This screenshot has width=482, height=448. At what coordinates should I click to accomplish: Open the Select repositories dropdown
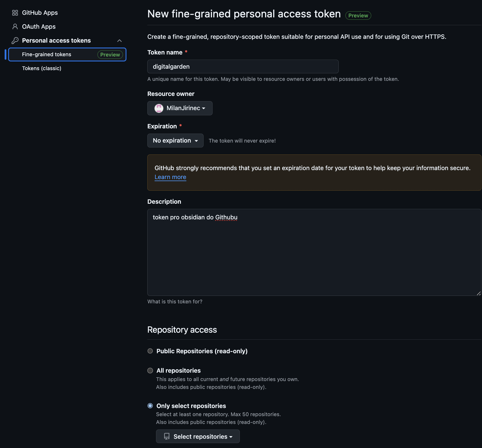click(x=198, y=436)
